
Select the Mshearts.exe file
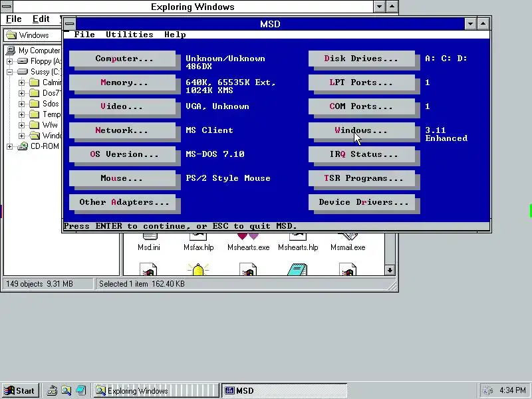(x=248, y=243)
